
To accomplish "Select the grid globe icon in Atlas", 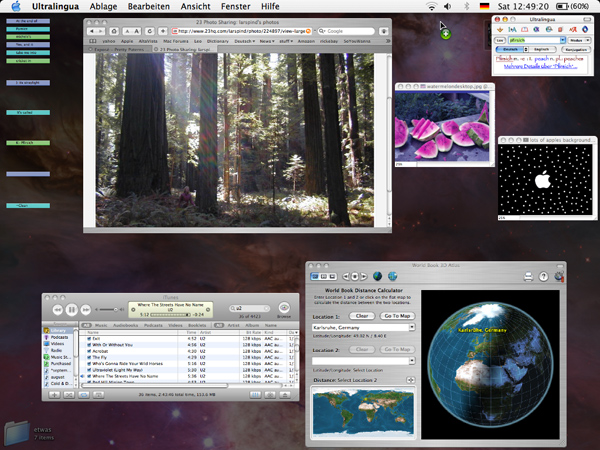I will 393,276.
